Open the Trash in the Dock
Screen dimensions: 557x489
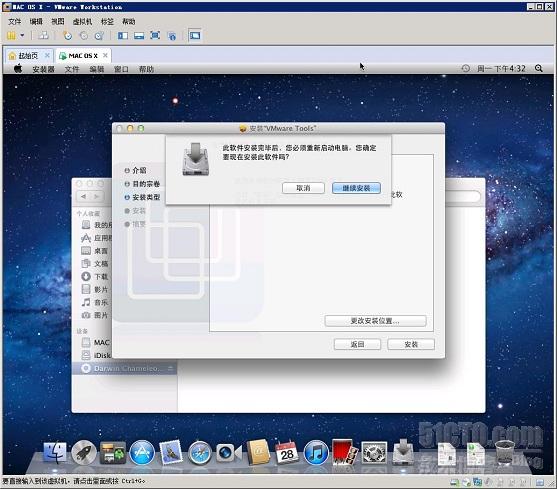[x=505, y=452]
